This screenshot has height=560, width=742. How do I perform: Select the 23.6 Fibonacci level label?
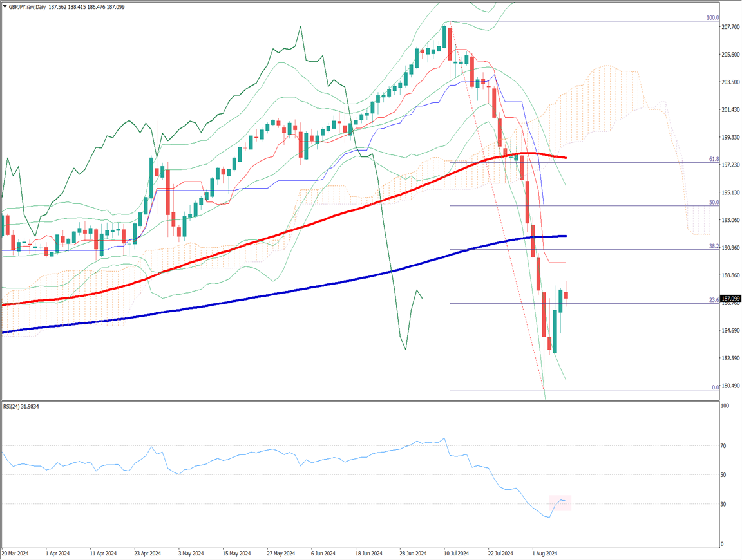coord(714,299)
